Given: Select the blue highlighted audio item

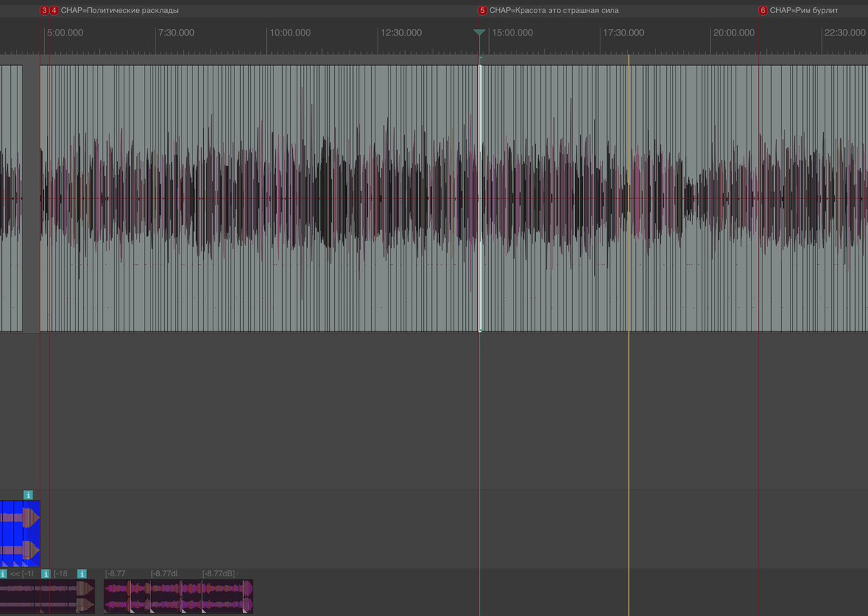Looking at the screenshot, I should click(x=20, y=533).
